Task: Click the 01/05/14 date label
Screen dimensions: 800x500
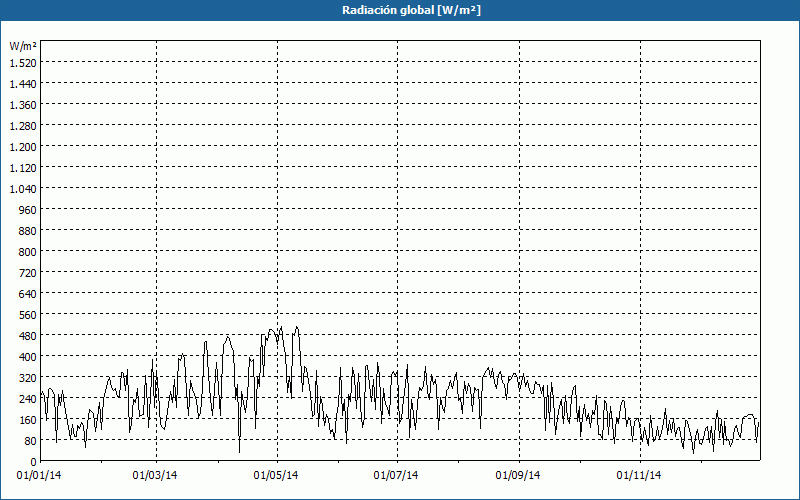Action: pos(276,476)
